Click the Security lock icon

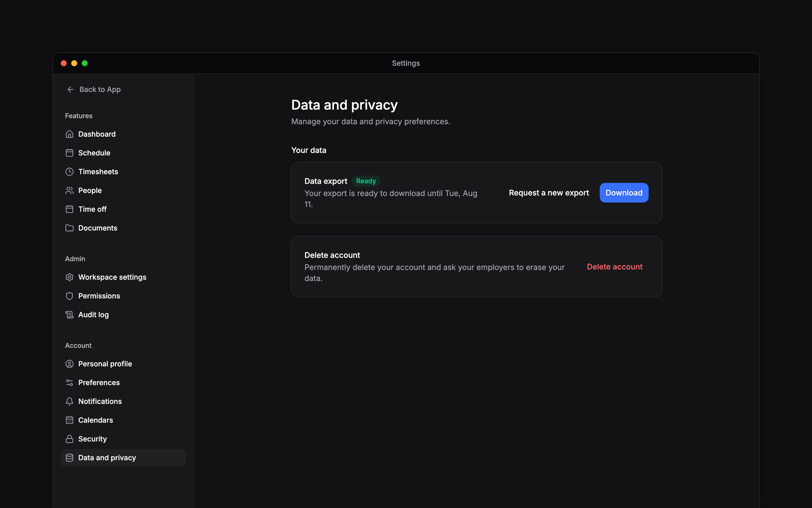point(70,439)
